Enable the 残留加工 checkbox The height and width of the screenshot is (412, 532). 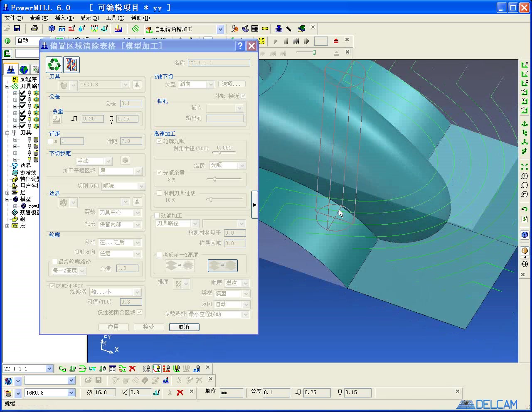pos(157,216)
